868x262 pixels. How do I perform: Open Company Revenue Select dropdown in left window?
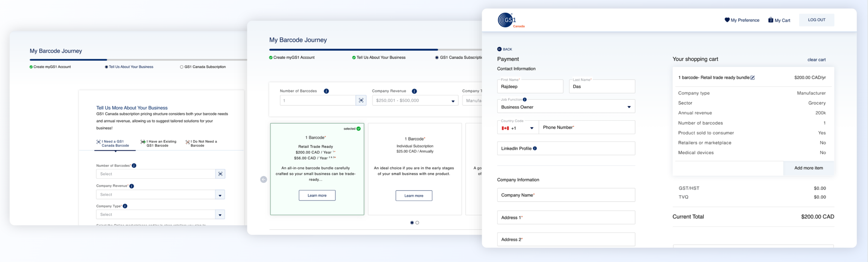click(x=161, y=195)
